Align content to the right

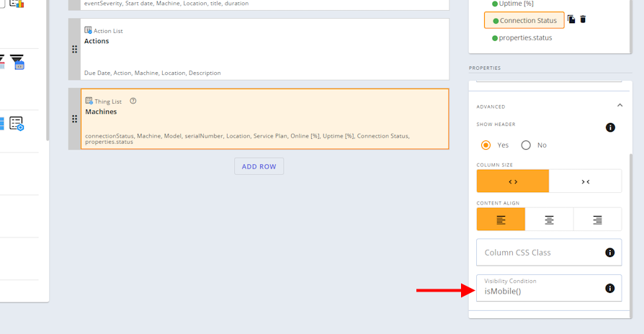point(597,220)
